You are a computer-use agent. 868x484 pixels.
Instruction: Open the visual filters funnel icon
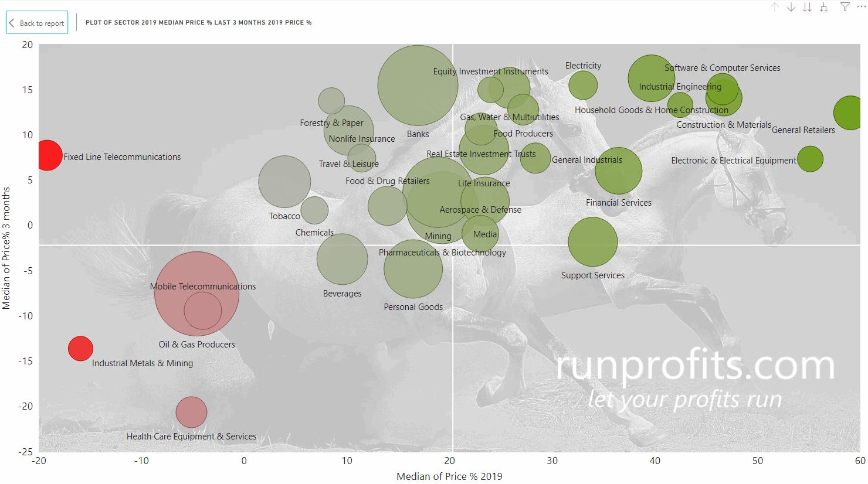845,7
